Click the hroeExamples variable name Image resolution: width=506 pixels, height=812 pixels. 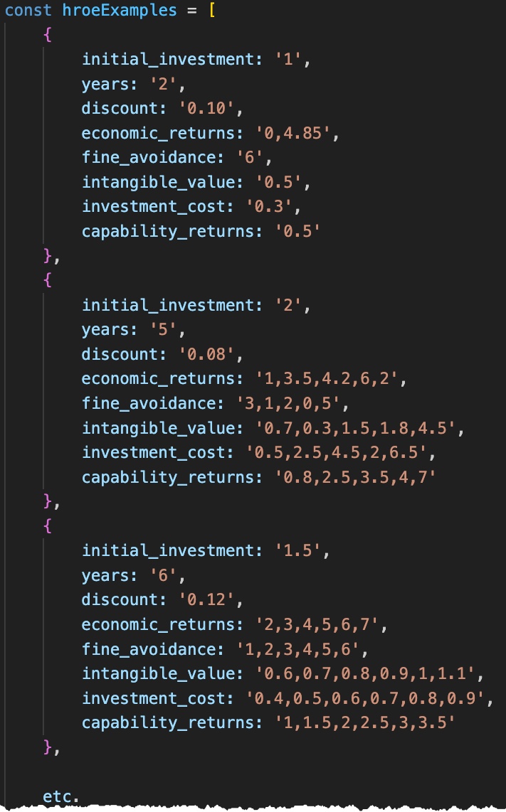[x=120, y=10]
